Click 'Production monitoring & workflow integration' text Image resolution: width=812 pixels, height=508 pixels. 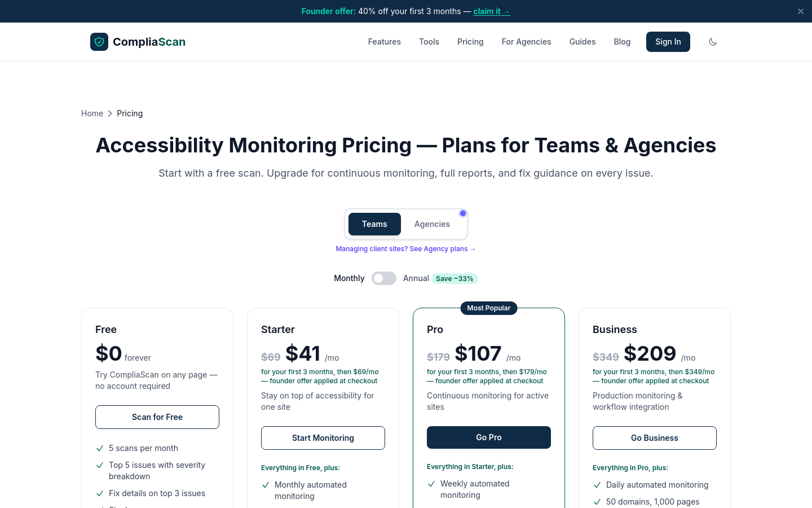(638, 401)
